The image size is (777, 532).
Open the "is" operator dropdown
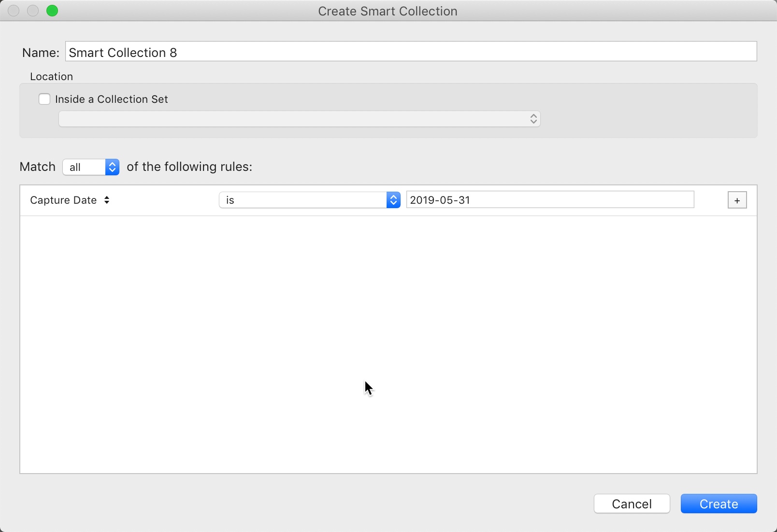click(309, 200)
